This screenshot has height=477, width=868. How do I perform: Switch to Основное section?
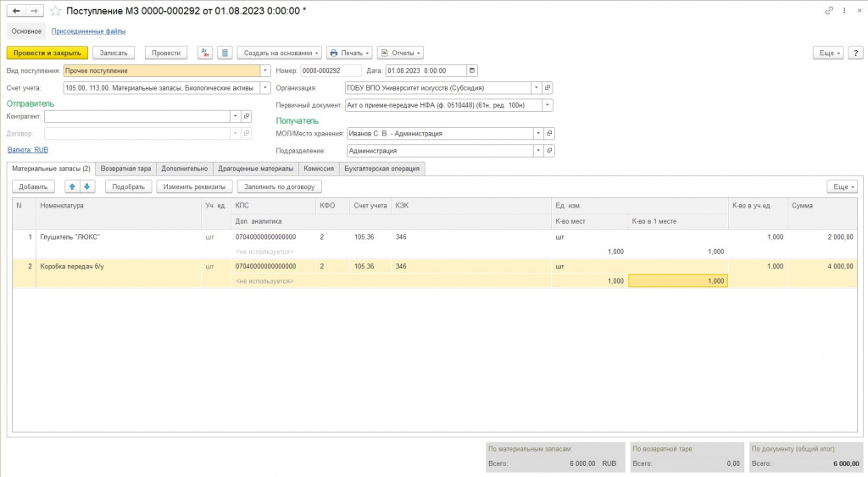pos(26,31)
